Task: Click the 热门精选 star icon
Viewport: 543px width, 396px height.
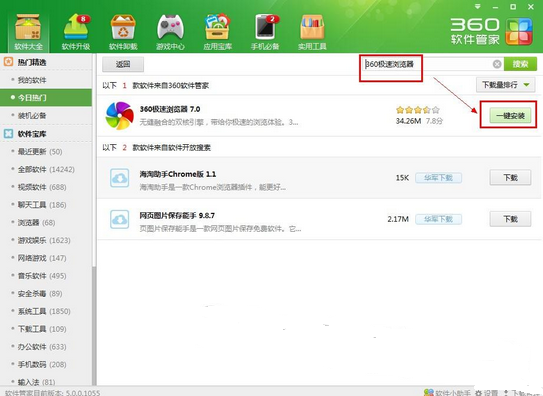Action: (8, 62)
